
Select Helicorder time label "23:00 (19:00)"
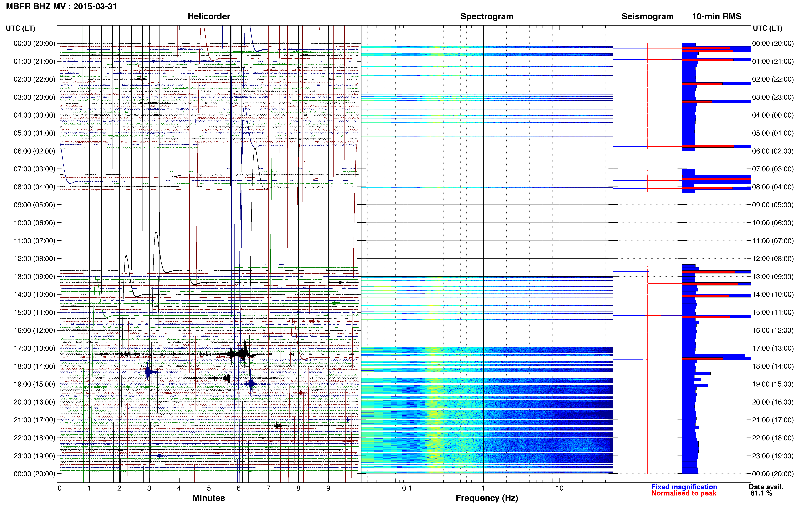[34, 456]
